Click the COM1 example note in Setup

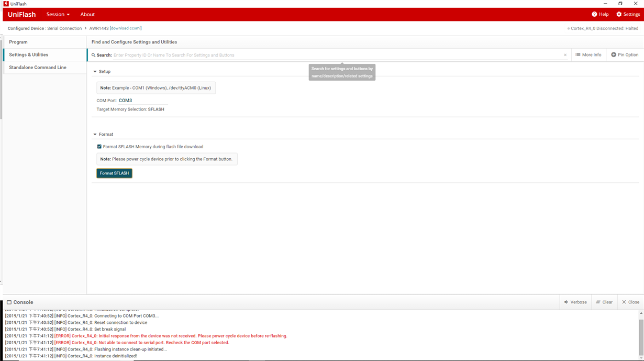pyautogui.click(x=156, y=88)
